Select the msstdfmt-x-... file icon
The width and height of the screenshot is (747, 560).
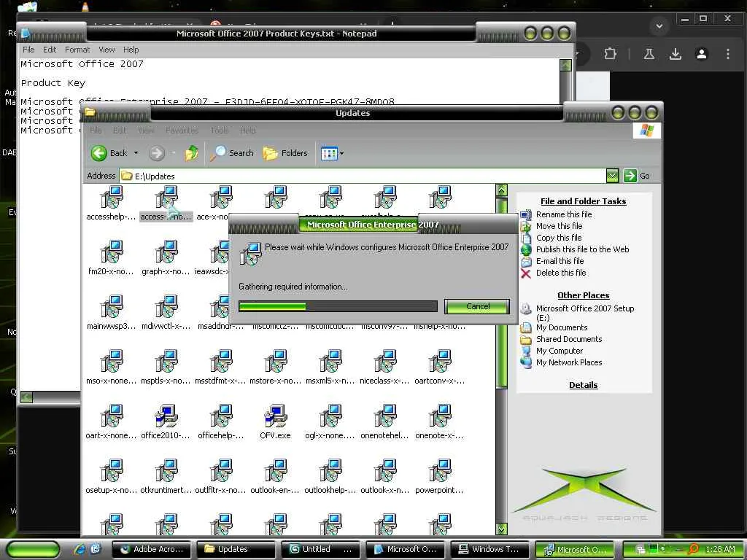pos(220,361)
